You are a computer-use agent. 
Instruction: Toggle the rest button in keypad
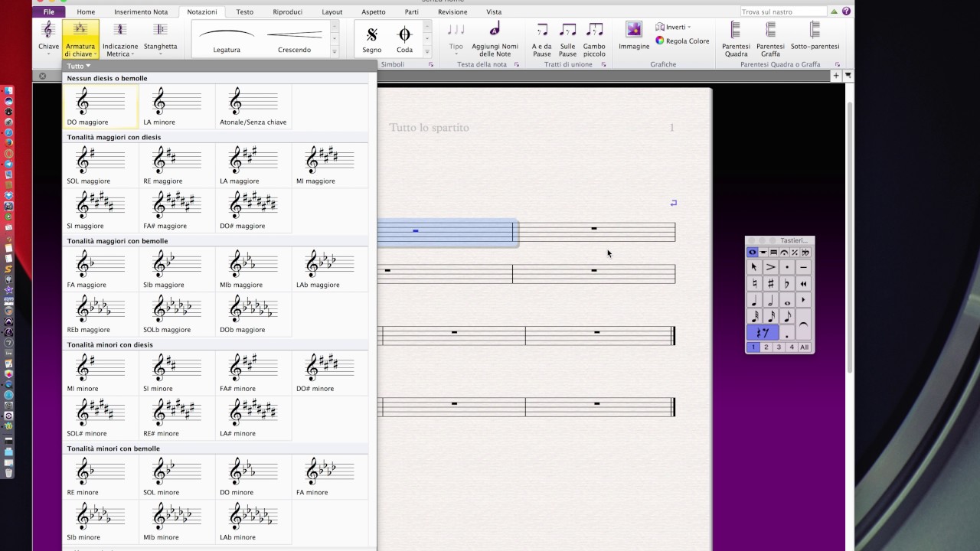click(763, 333)
